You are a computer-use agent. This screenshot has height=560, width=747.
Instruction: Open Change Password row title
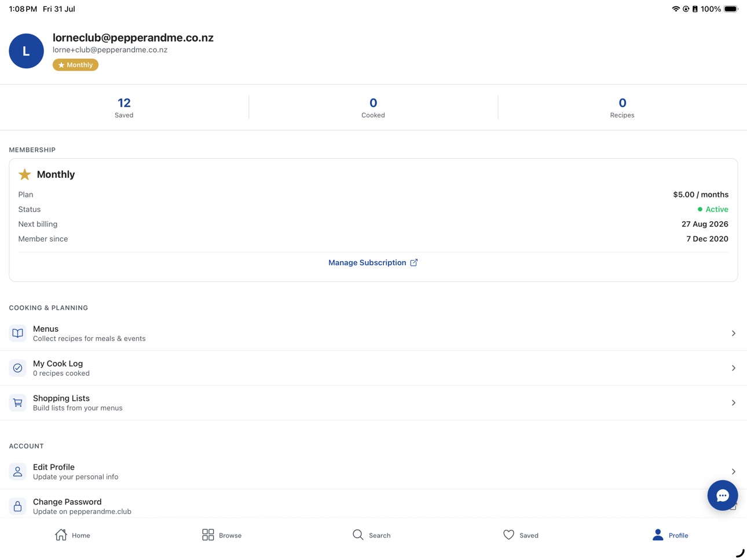click(67, 502)
